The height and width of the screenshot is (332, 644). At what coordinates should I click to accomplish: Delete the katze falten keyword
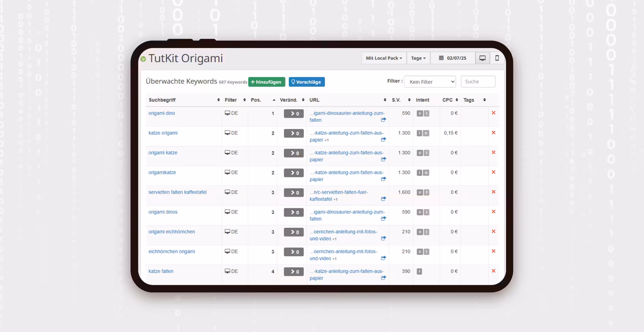click(494, 271)
